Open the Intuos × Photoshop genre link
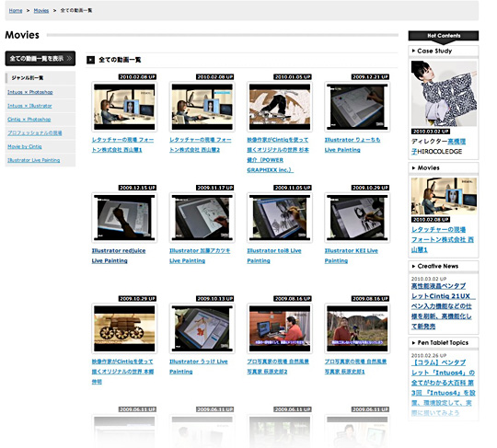The height and width of the screenshot is (448, 497). [30, 92]
